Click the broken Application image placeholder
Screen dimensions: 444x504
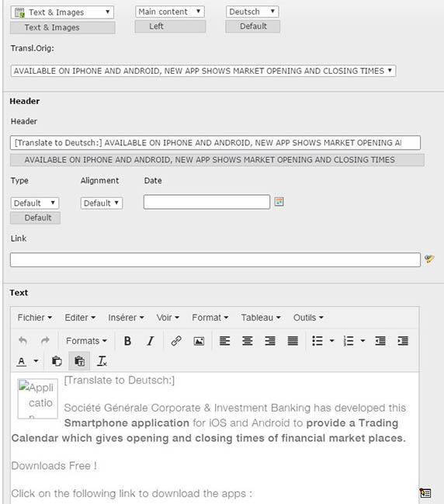(x=38, y=398)
